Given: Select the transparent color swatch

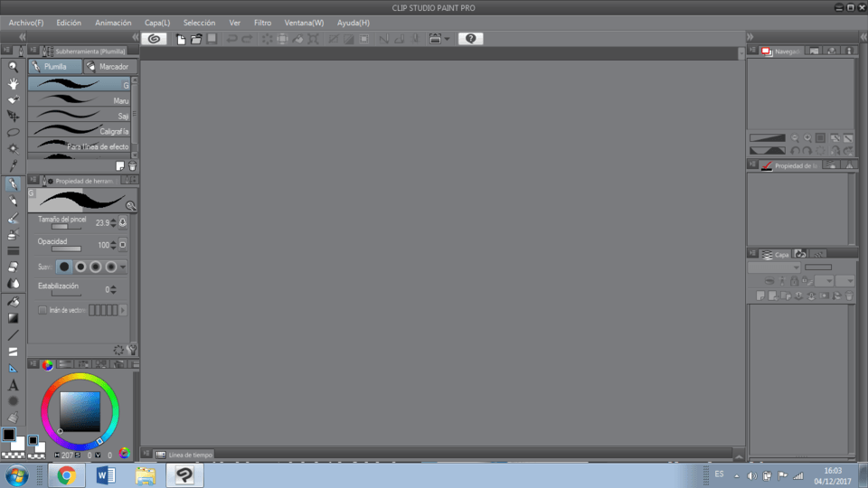Looking at the screenshot, I should [x=13, y=455].
